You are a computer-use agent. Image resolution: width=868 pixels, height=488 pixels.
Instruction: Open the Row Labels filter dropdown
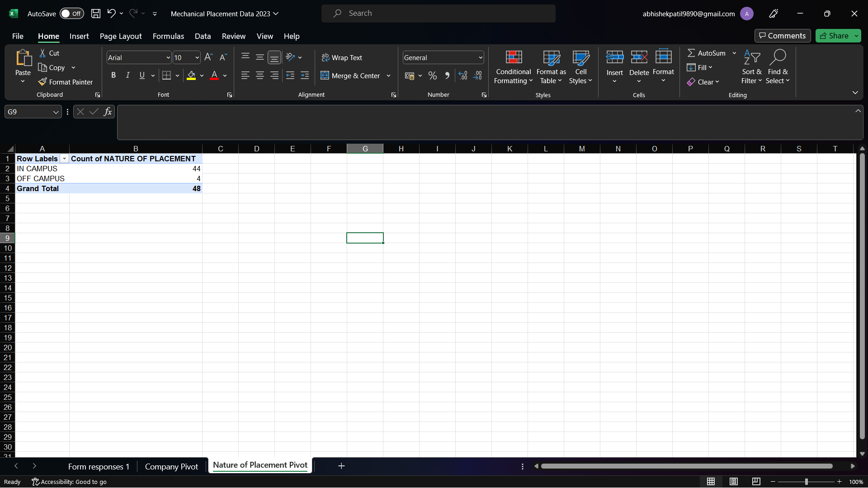coord(64,159)
